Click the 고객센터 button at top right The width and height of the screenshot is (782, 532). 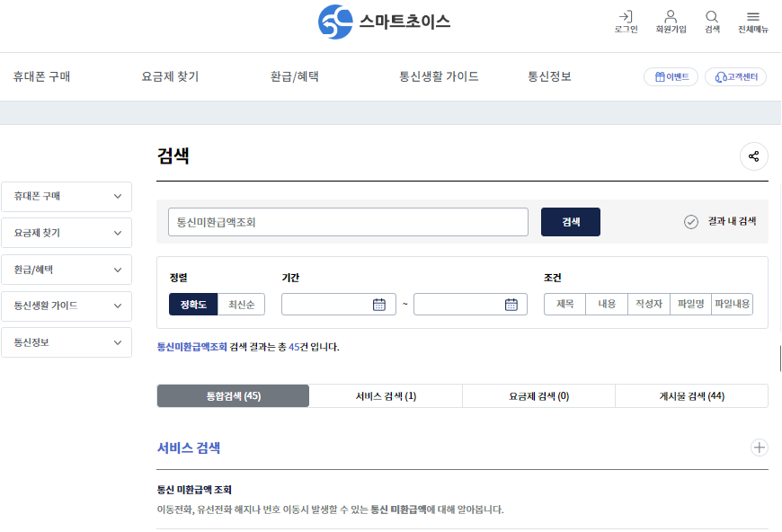tap(735, 77)
